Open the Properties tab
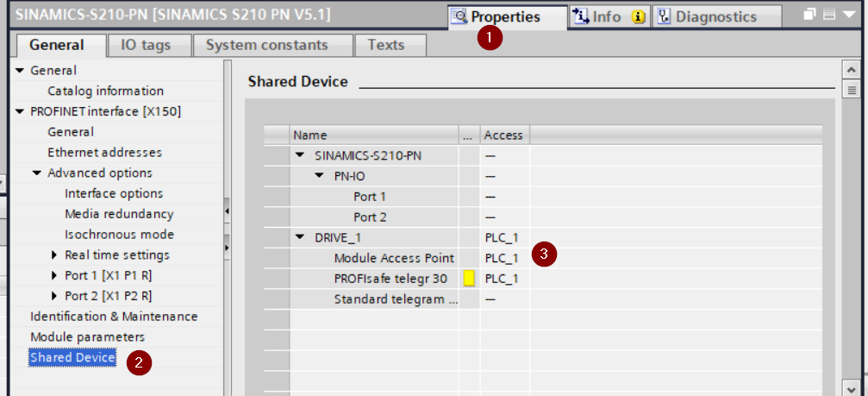The height and width of the screenshot is (396, 868). click(x=507, y=17)
